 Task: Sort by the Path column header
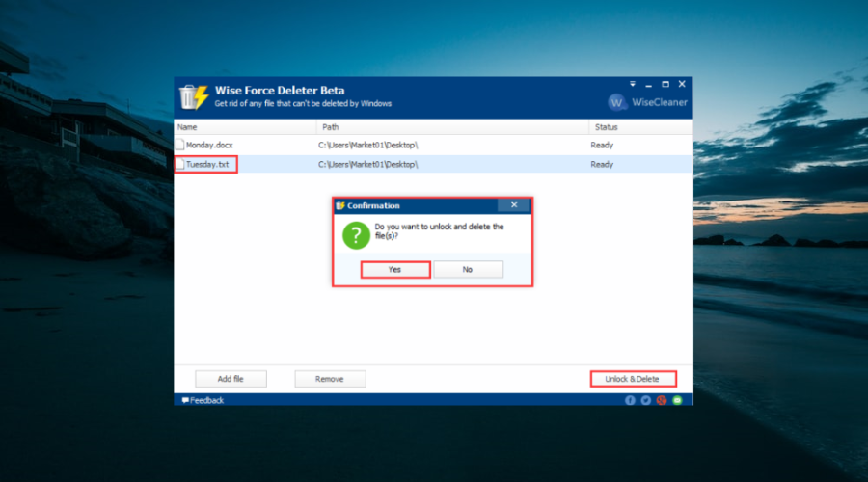(x=452, y=127)
